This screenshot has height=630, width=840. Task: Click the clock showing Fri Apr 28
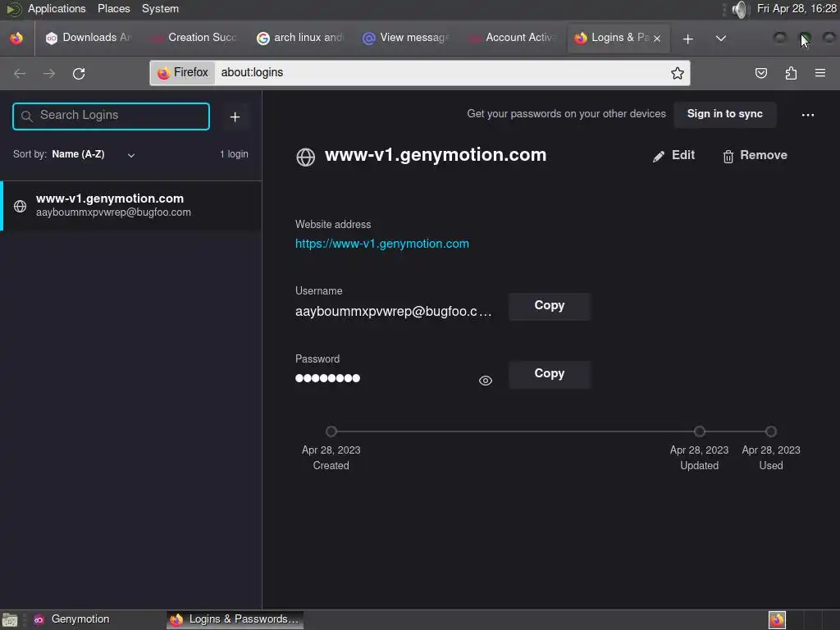[x=796, y=8]
